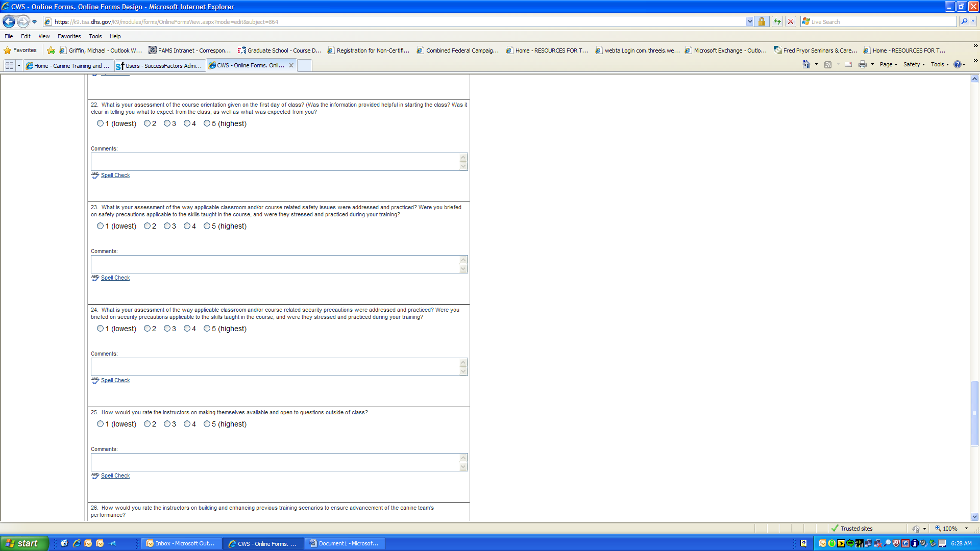Click the Home toolbar icon
This screenshot has width=980, height=551.
coord(806,64)
